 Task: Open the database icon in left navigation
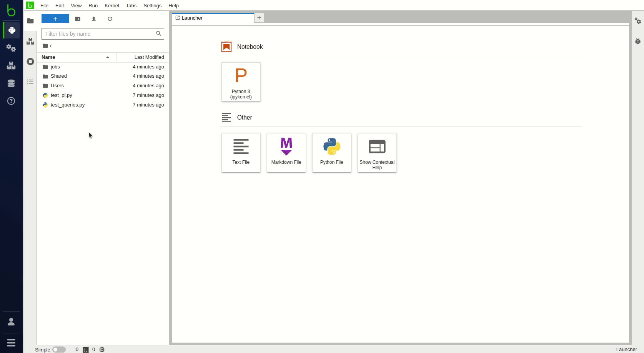click(11, 83)
